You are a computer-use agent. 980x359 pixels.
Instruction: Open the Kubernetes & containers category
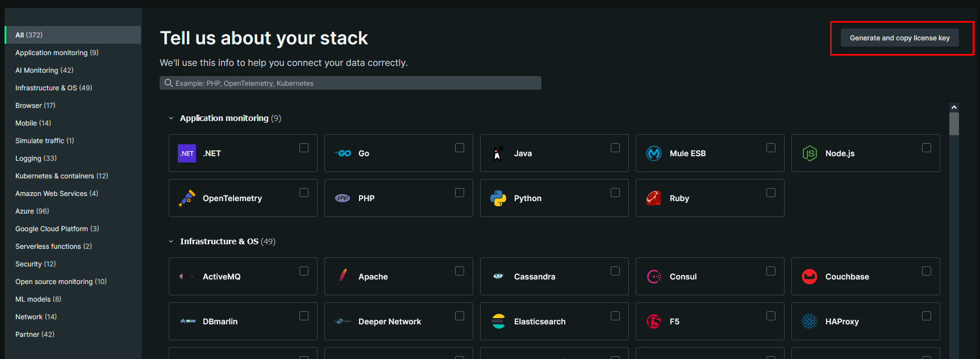tap(61, 176)
